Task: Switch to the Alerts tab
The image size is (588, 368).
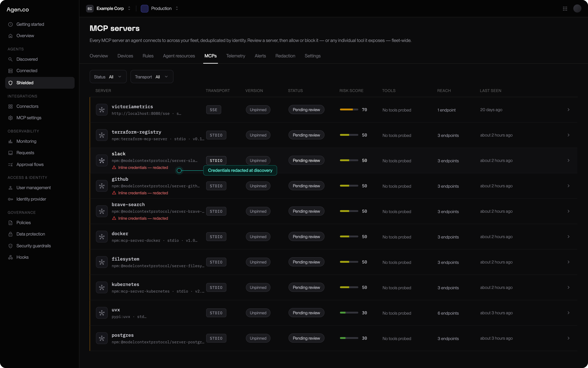Action: (x=260, y=56)
